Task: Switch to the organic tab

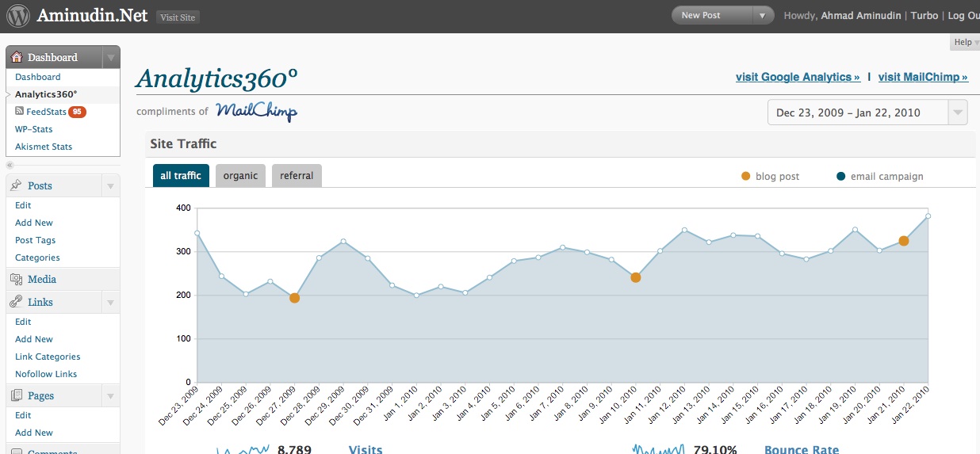Action: 240,176
